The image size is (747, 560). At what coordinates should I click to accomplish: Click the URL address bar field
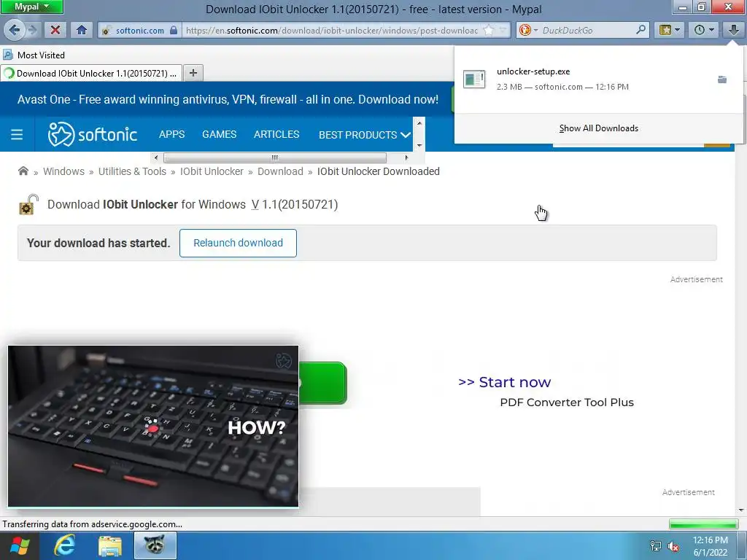point(331,30)
